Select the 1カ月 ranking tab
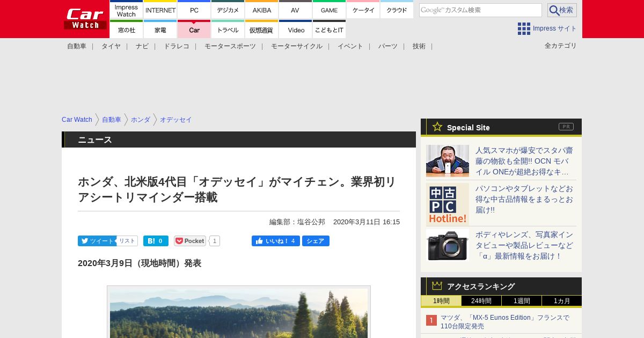644x338 pixels. tap(562, 301)
